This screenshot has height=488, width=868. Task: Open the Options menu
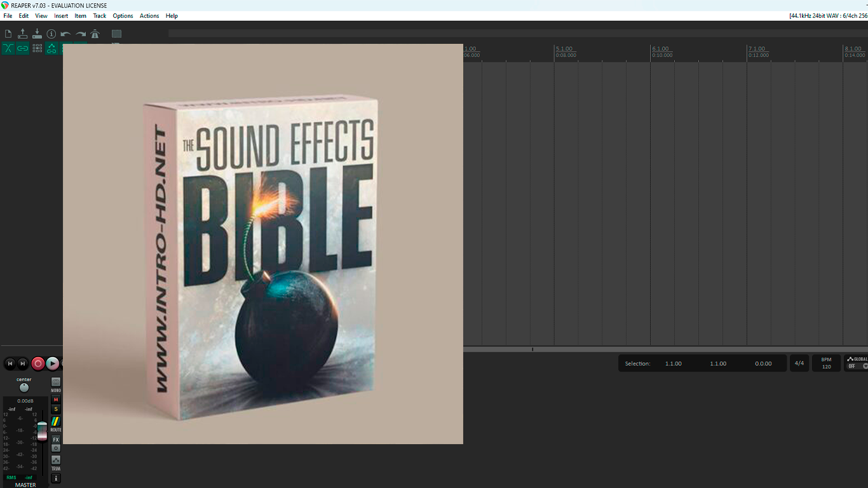point(123,16)
